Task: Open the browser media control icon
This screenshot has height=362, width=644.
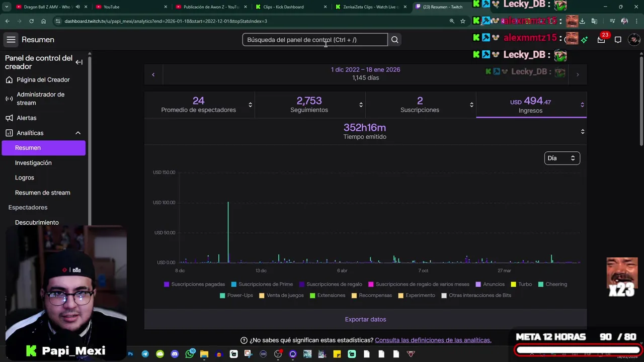Action: click(612, 21)
